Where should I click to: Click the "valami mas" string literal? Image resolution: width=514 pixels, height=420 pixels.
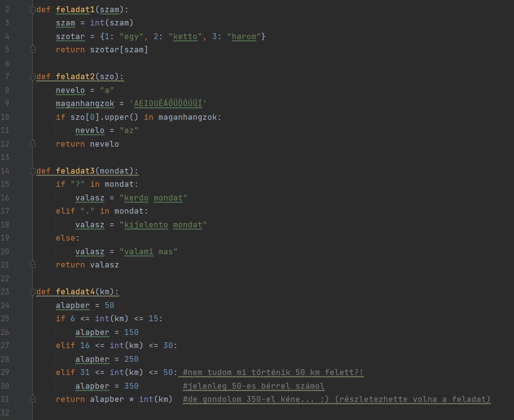coord(149,252)
